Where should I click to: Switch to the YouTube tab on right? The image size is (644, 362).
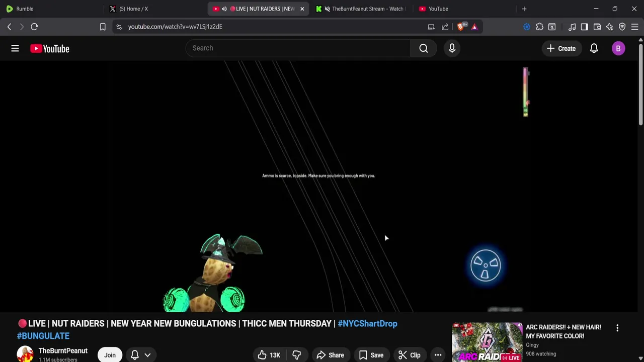[x=465, y=9]
